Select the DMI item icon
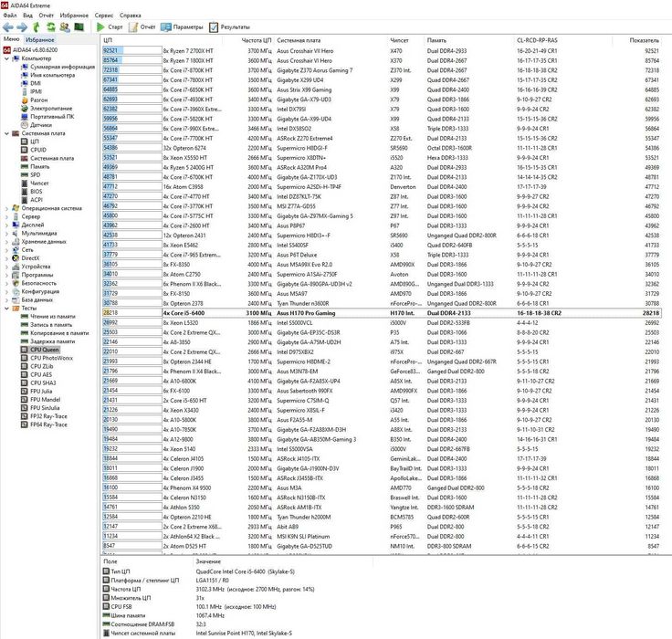Viewport: 672px width, 639px height. click(25, 83)
